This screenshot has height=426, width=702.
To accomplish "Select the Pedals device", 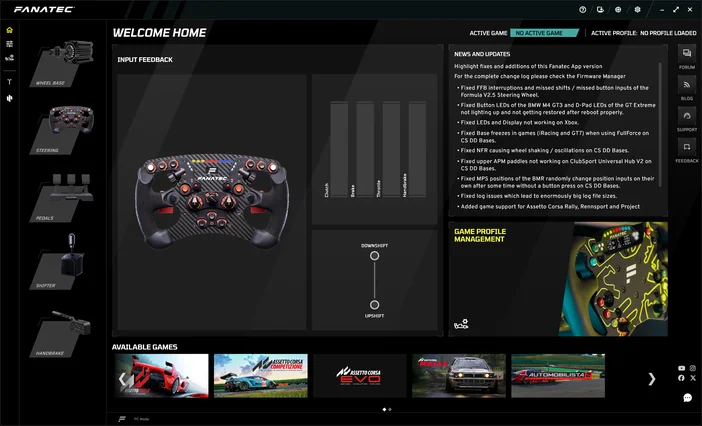I will [62, 198].
